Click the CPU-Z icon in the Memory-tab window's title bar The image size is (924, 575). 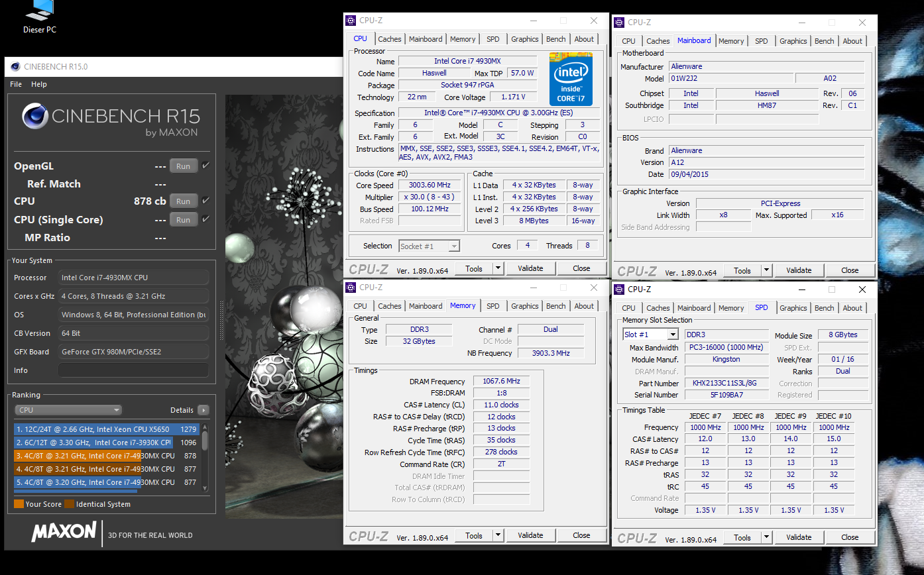coord(351,287)
